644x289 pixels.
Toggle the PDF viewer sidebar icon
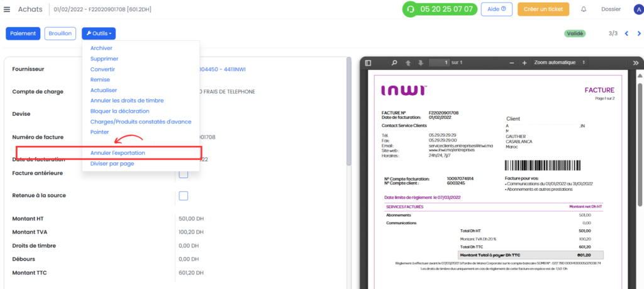coord(368,63)
